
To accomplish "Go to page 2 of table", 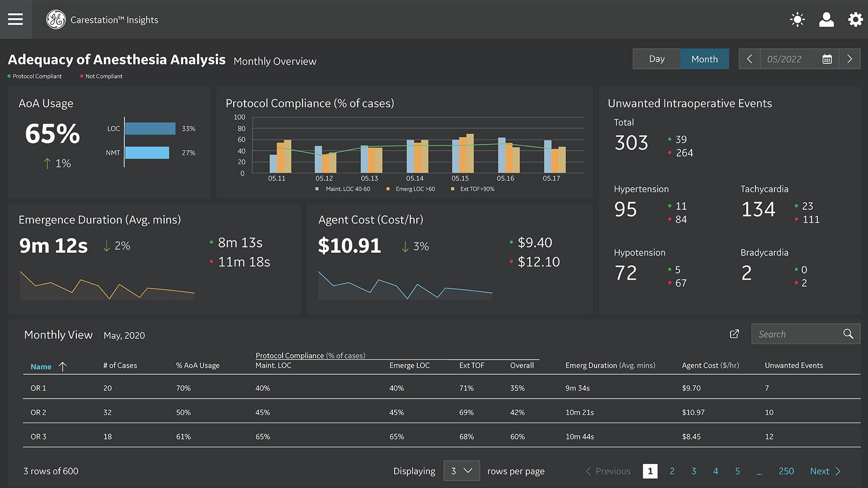I will pos(672,471).
